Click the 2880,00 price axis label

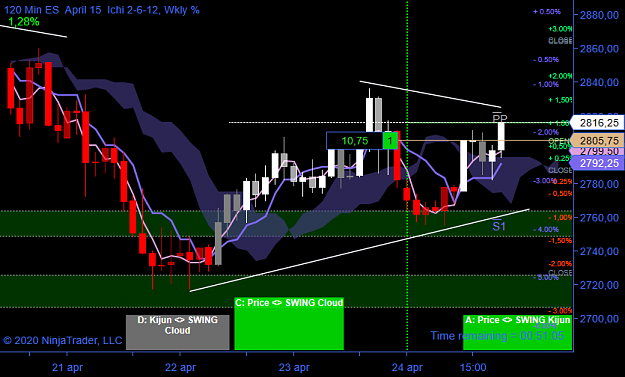(599, 15)
